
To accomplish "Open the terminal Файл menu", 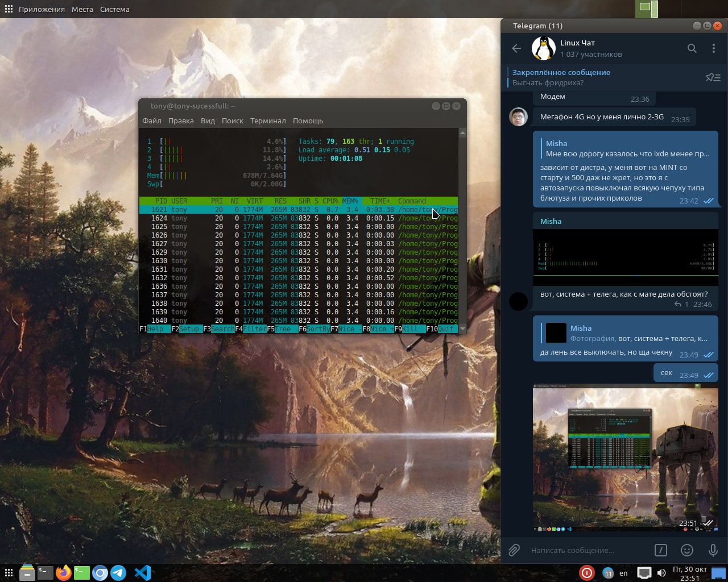I will coord(152,120).
